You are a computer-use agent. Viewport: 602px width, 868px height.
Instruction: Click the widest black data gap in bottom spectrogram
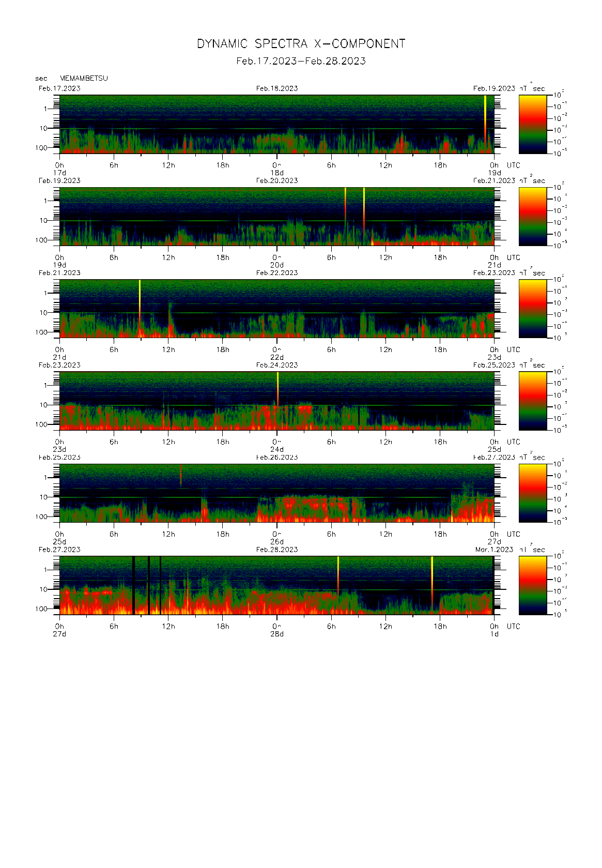pos(134,585)
